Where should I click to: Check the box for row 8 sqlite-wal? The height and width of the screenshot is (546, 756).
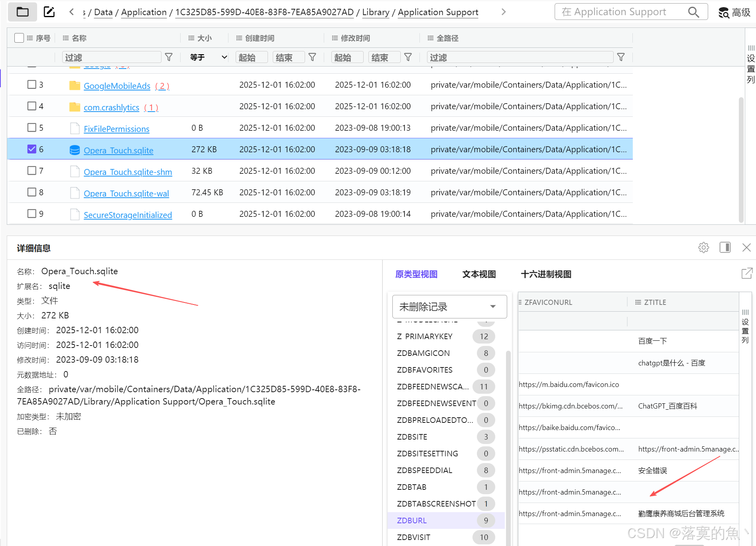tap(32, 192)
